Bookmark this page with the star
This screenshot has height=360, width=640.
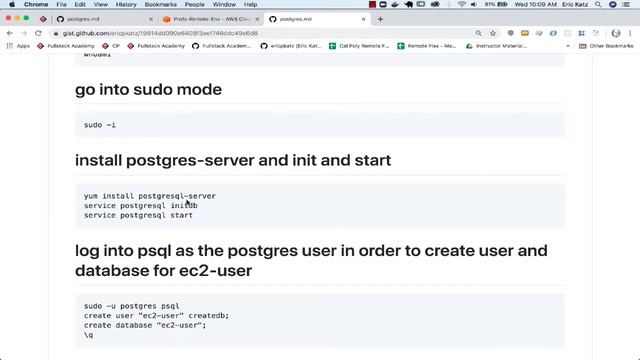click(x=493, y=33)
